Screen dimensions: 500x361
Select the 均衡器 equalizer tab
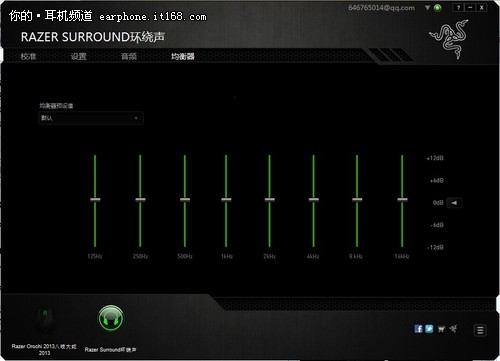(x=183, y=56)
